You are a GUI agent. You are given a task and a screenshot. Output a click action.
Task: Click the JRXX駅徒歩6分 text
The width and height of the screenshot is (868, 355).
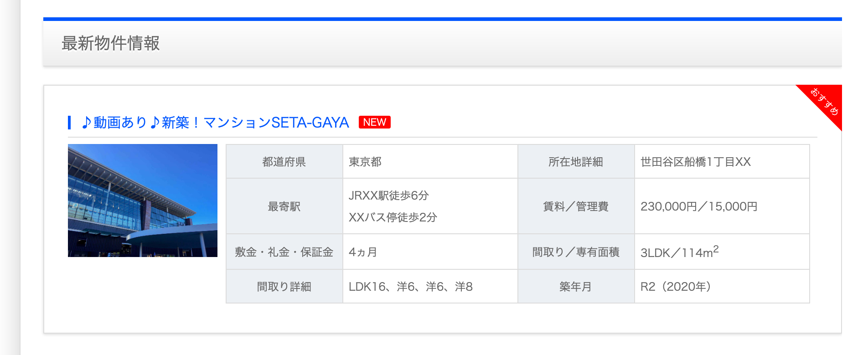(389, 196)
